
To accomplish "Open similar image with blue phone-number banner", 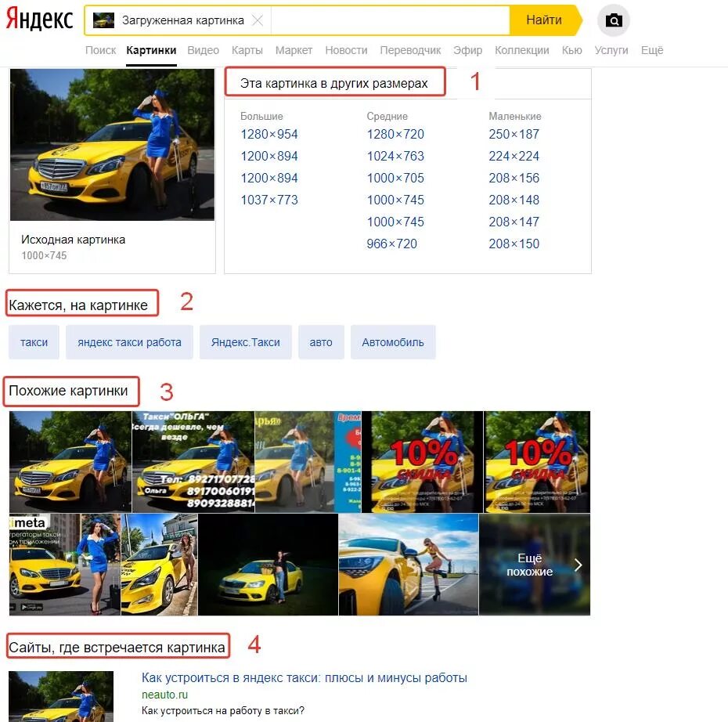I will 308,461.
